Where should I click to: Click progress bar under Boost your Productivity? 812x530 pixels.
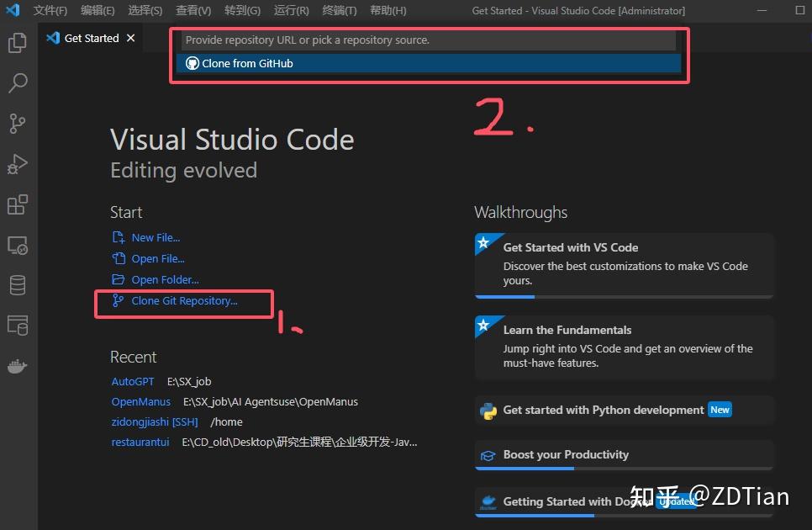point(624,469)
